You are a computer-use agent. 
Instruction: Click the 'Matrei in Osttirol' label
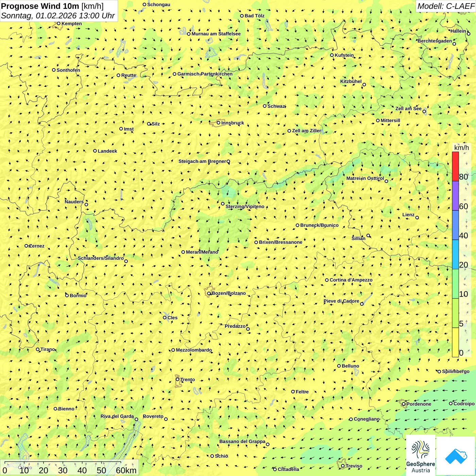[x=365, y=178]
